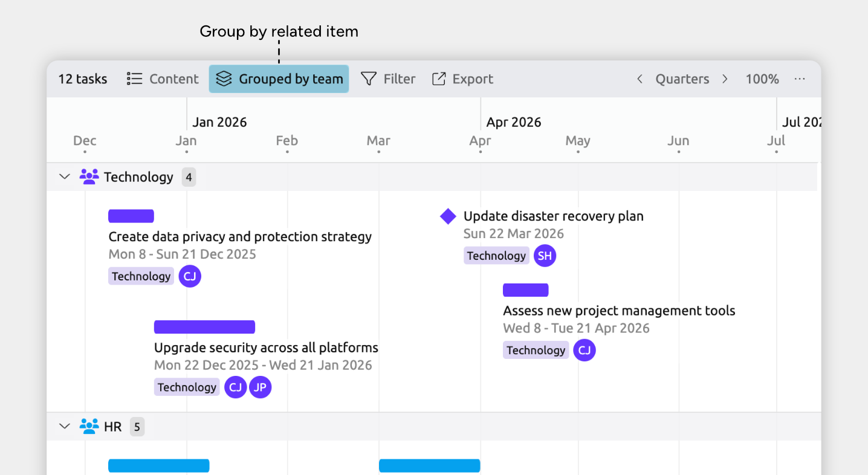The height and width of the screenshot is (475, 868).
Task: Click the Content list icon
Action: click(x=134, y=79)
